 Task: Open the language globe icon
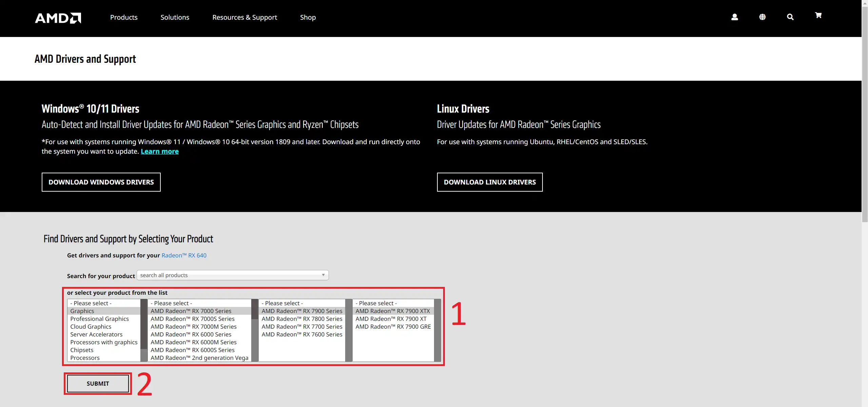pos(762,17)
